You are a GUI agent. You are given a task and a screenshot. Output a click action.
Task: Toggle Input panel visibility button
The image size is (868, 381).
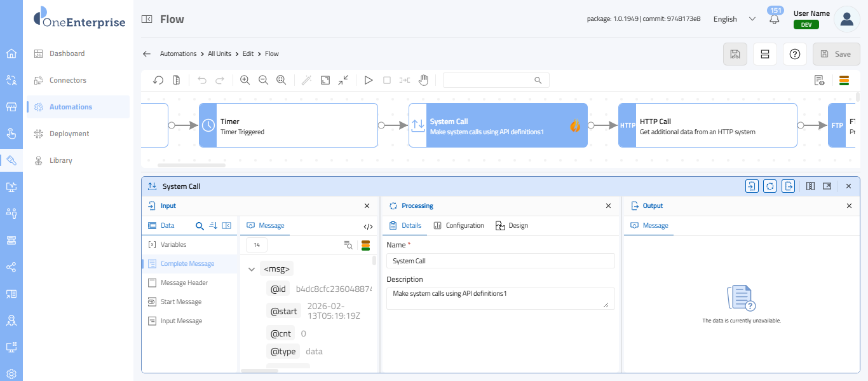click(x=752, y=186)
